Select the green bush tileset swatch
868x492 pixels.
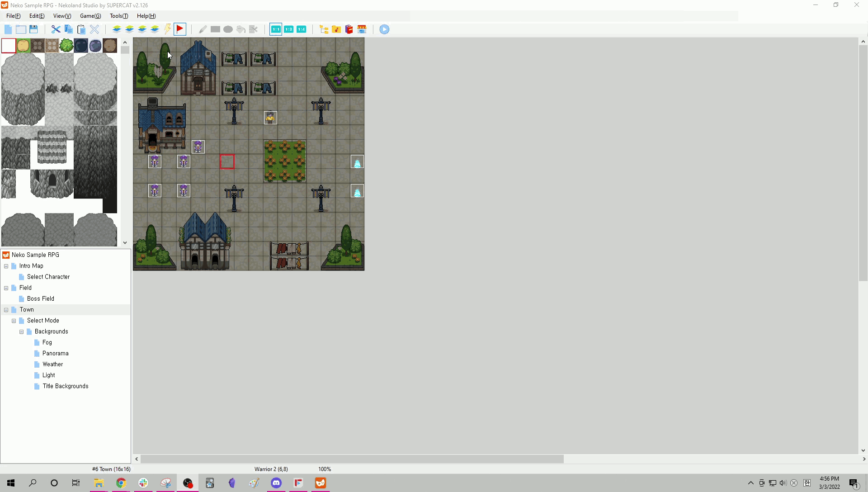click(x=66, y=46)
